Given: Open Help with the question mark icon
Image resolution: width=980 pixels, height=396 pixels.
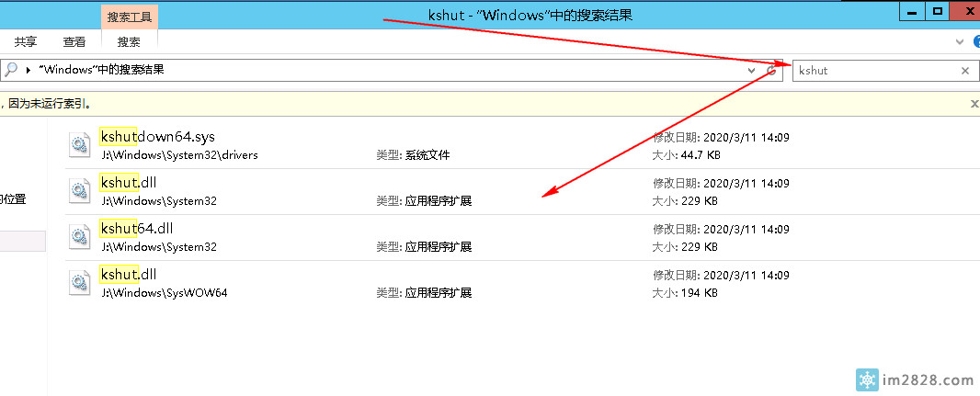Looking at the screenshot, I should coord(976,42).
